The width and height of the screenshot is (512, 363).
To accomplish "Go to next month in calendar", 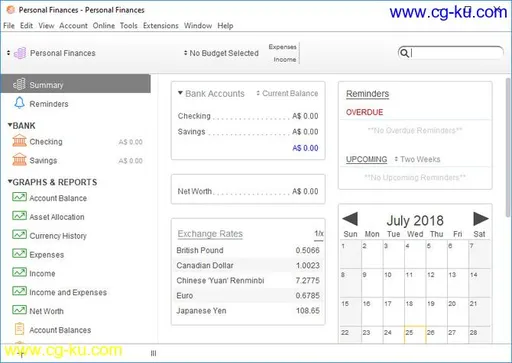I will tap(481, 219).
